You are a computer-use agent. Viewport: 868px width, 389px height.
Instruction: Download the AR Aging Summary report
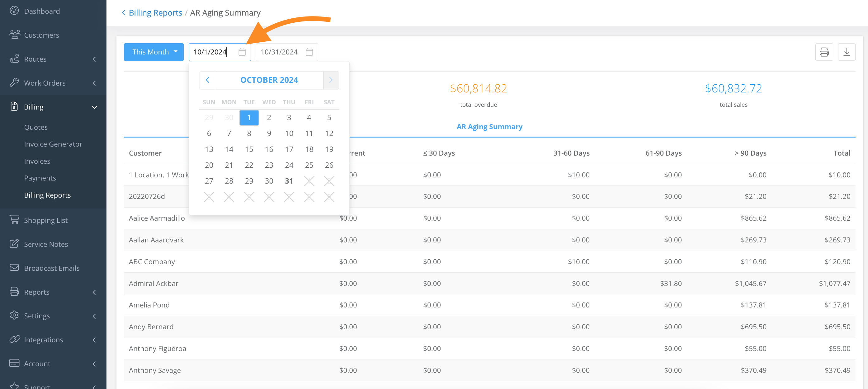click(847, 52)
